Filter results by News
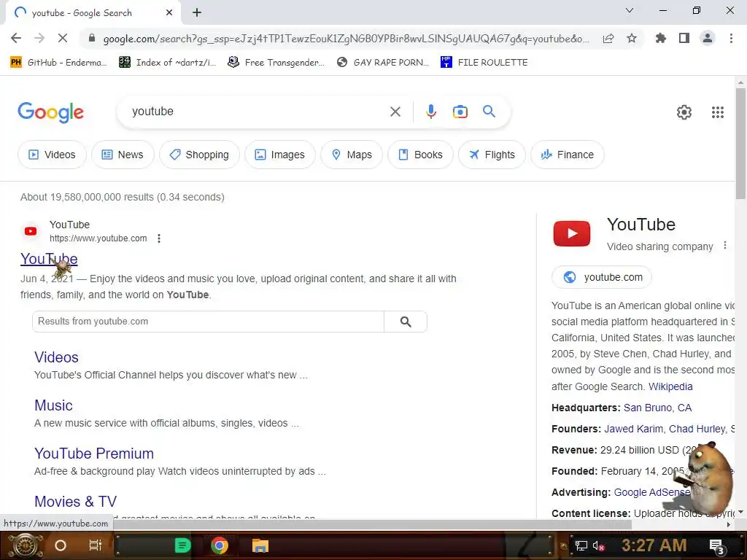 point(123,155)
